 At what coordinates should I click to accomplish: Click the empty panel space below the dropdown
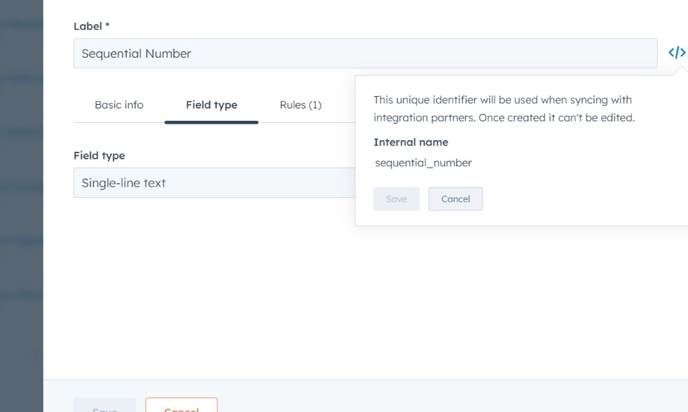coord(200,290)
